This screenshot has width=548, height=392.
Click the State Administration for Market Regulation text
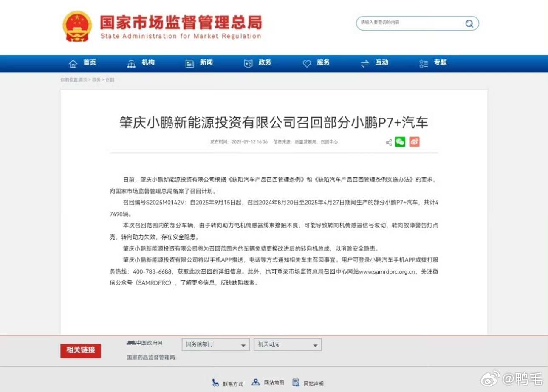tap(181, 36)
